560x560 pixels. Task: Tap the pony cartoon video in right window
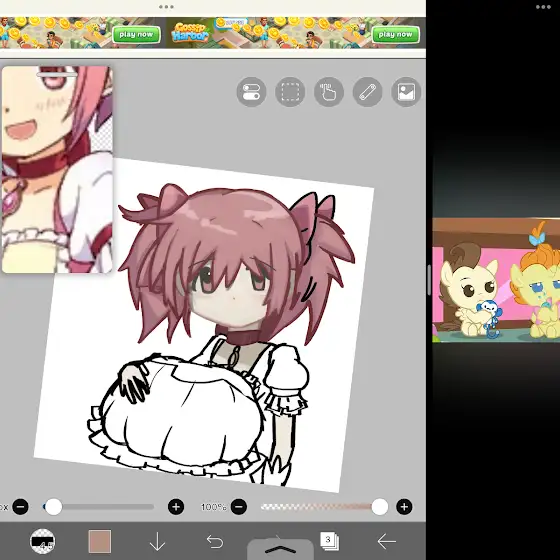[496, 280]
